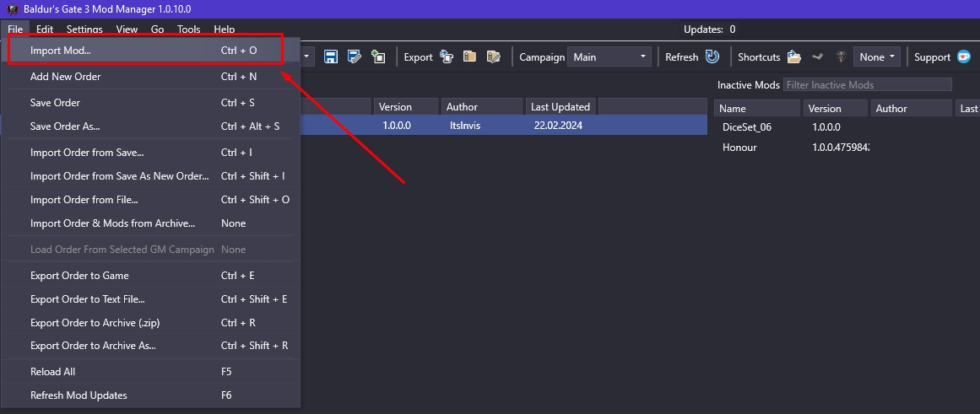Click the Inactive Mods label
Image resolution: width=980 pixels, height=414 pixels.
748,85
